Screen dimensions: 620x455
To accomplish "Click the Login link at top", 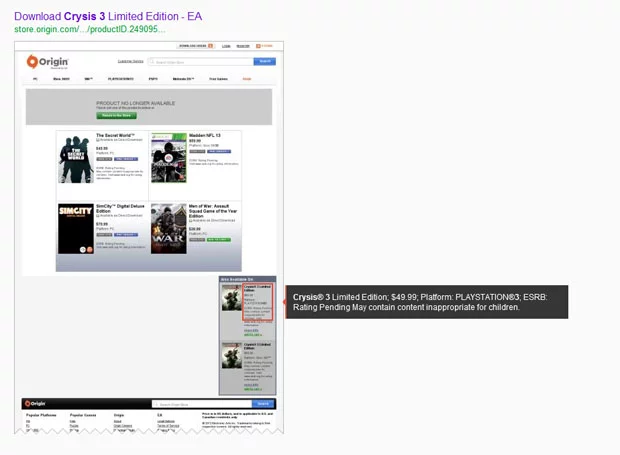I will click(x=226, y=46).
